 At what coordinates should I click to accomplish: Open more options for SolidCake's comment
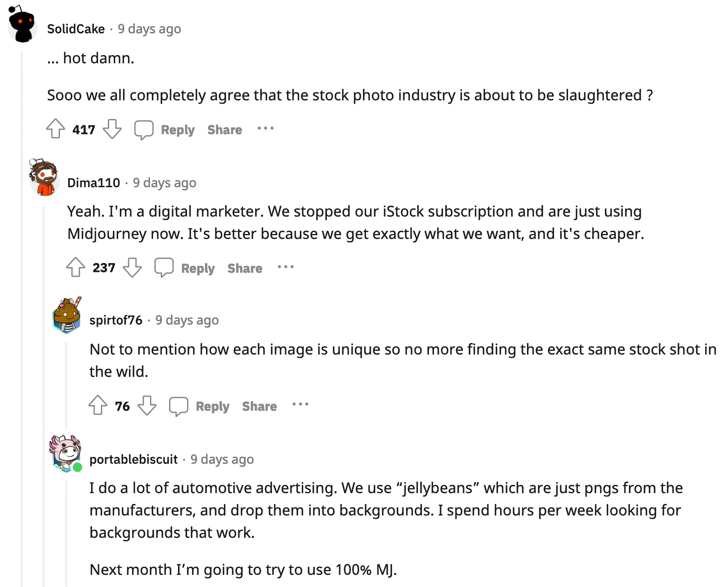point(266,128)
